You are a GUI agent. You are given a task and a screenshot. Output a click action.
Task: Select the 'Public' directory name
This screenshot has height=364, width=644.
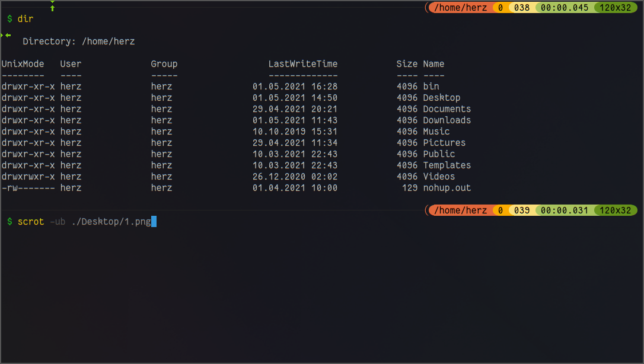tap(439, 154)
